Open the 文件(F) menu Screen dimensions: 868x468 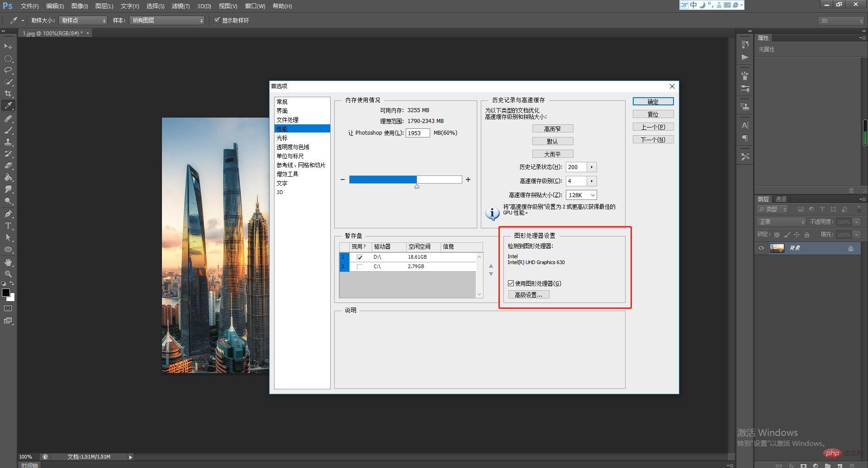pyautogui.click(x=30, y=6)
